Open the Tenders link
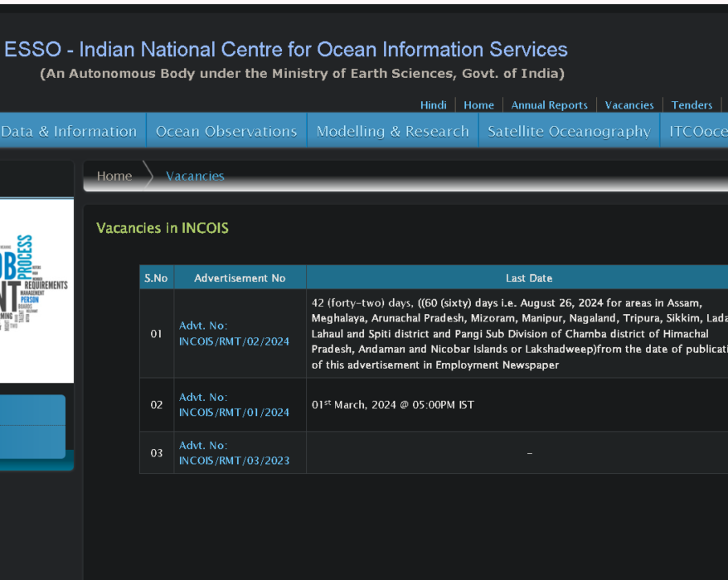The image size is (728, 580). click(x=692, y=105)
